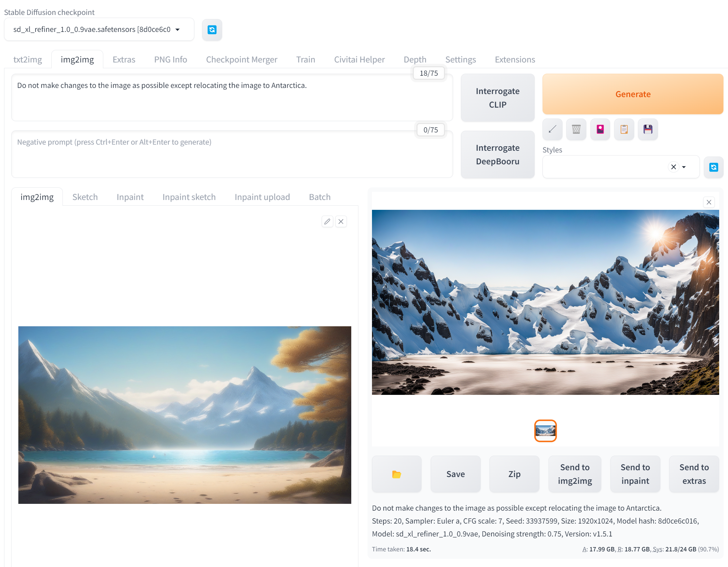The height and width of the screenshot is (567, 728).
Task: Click the generated Antarctica output image
Action: [545, 302]
